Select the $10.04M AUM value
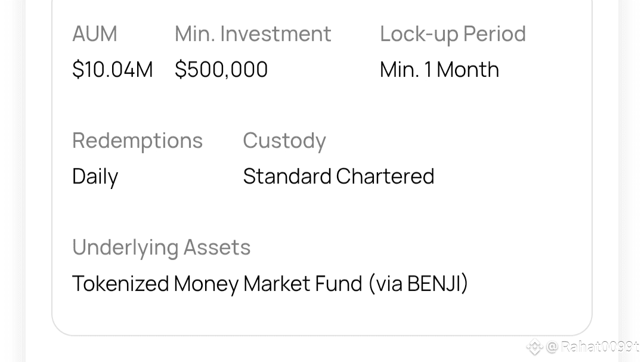The height and width of the screenshot is (362, 644). 112,70
